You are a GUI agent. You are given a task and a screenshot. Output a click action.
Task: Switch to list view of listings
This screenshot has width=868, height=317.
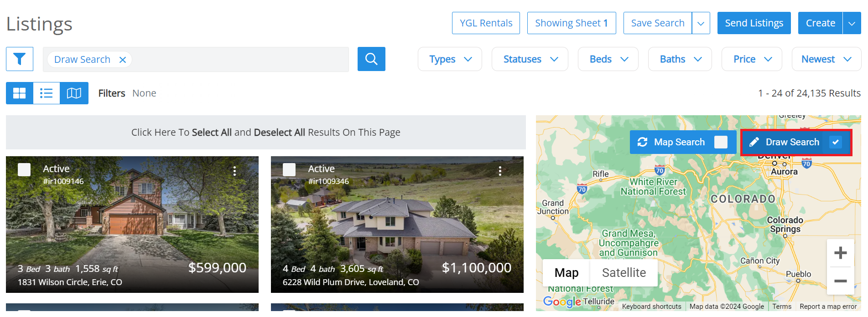coord(47,93)
